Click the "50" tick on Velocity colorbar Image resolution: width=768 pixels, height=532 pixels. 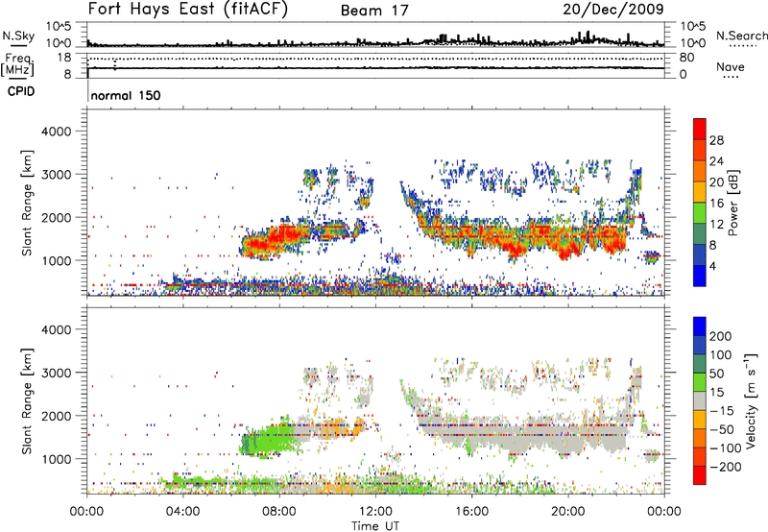click(x=716, y=374)
